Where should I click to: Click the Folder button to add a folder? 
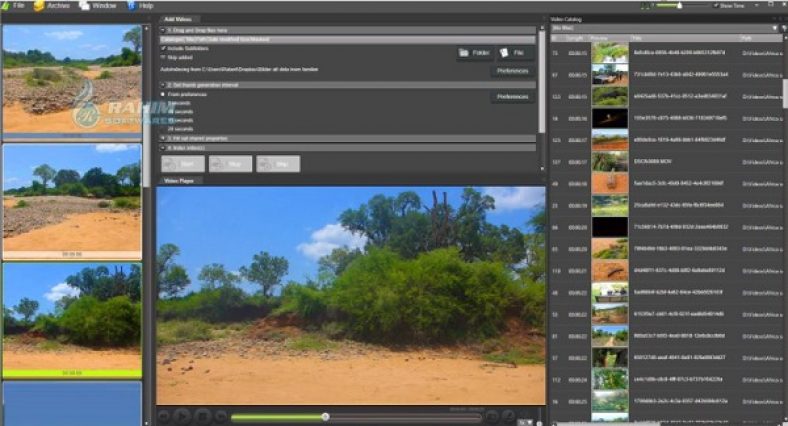pos(475,53)
